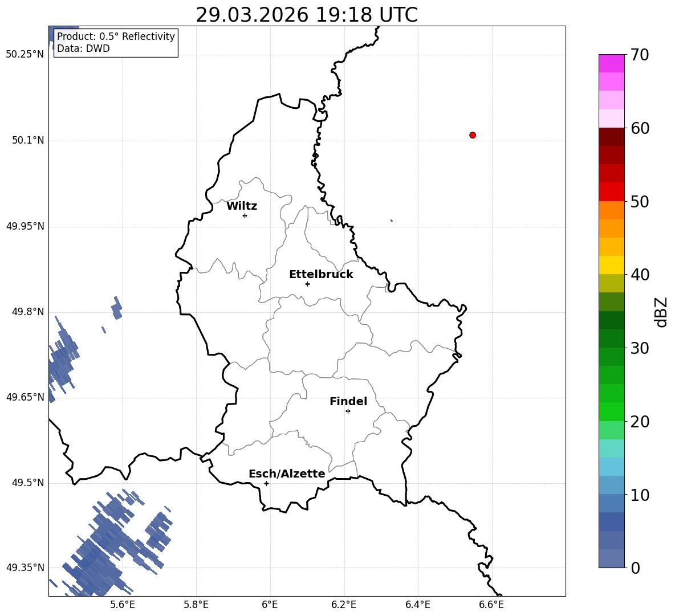The image size is (675, 616).
Task: Click the Esch/Alzette city label
Action: pyautogui.click(x=287, y=474)
